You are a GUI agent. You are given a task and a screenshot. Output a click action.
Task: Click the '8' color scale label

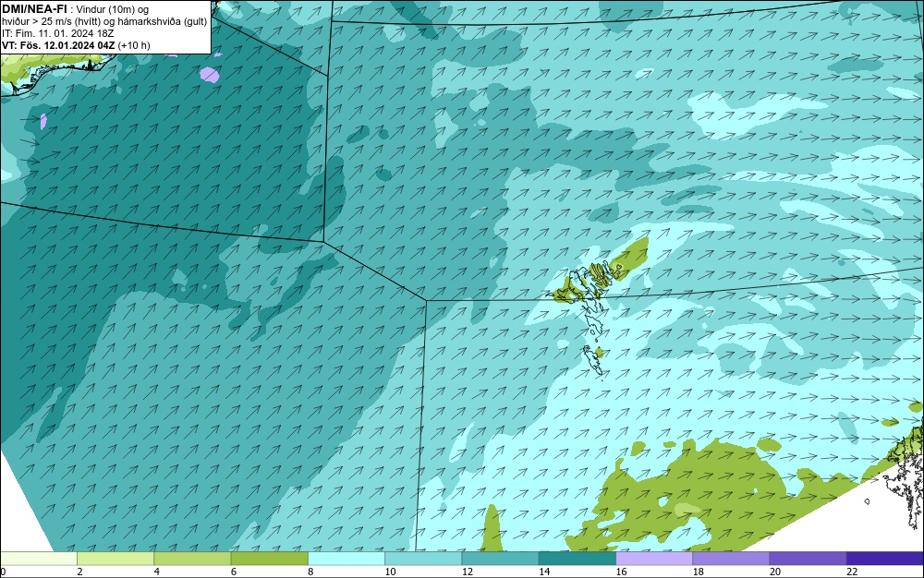310,572
